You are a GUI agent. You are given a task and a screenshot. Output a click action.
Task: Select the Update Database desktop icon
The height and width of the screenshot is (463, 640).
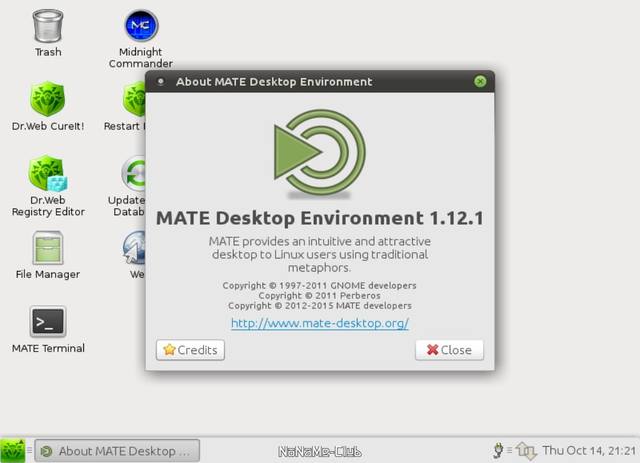[x=133, y=173]
